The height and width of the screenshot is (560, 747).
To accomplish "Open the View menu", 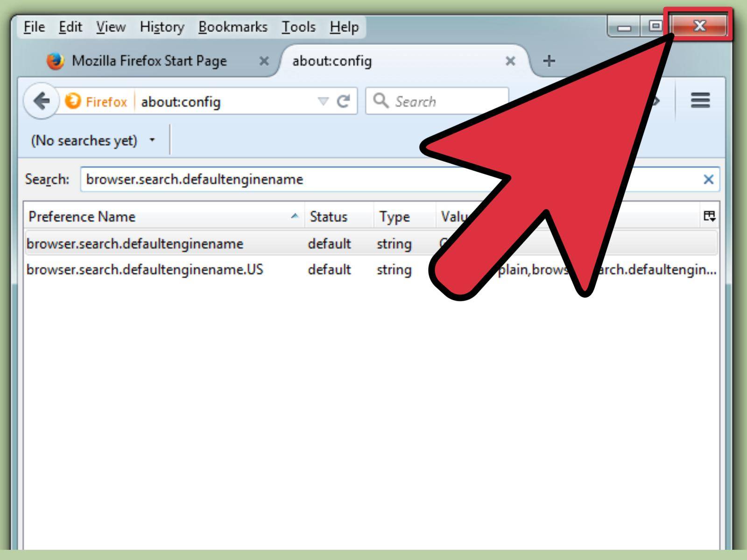I will (x=111, y=27).
